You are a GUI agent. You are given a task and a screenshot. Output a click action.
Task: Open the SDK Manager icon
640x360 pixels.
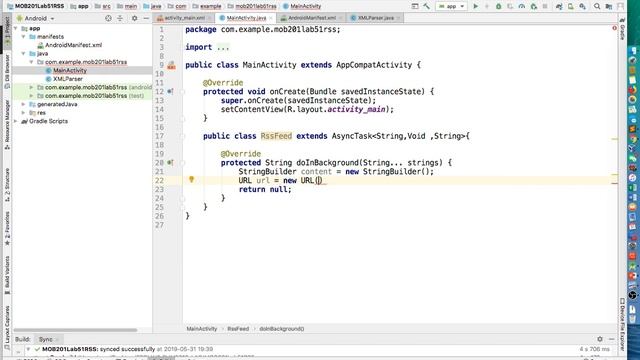coord(582,7)
